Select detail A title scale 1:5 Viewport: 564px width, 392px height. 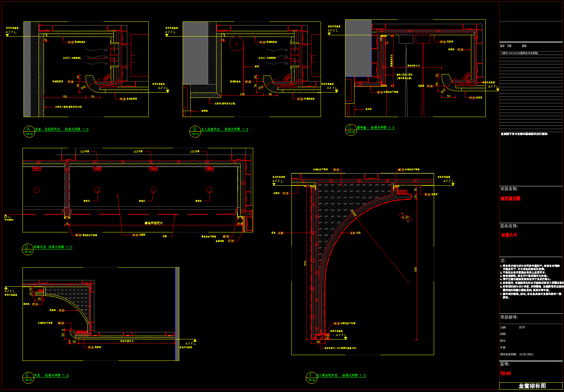click(85, 129)
